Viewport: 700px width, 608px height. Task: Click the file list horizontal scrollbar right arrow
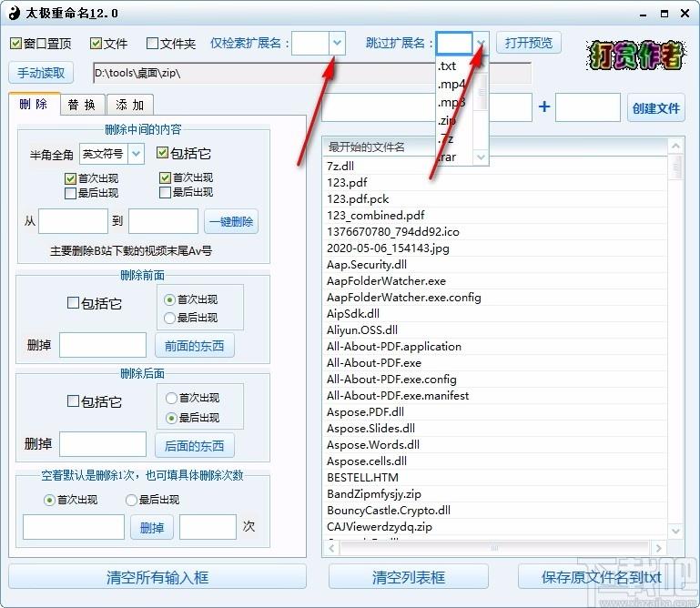click(x=658, y=548)
